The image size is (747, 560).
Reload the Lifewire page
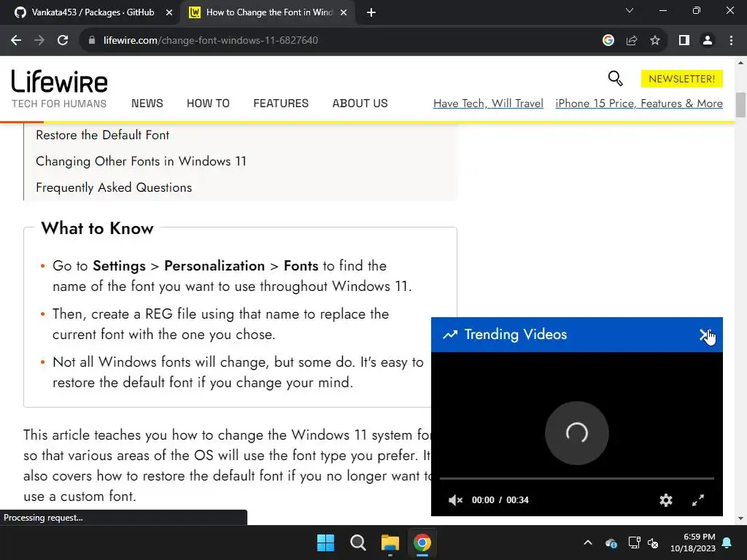click(63, 41)
